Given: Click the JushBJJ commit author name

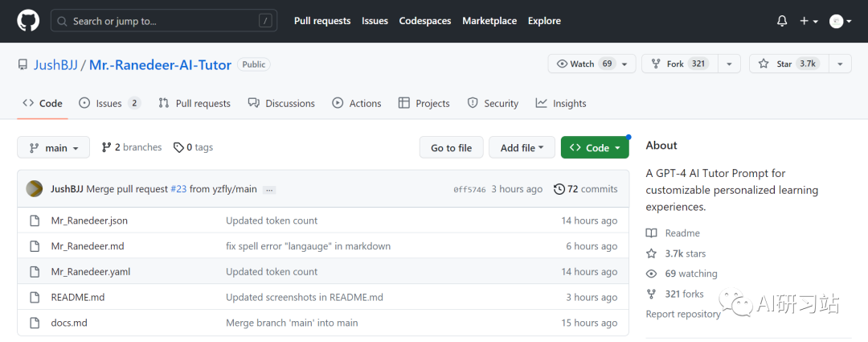Looking at the screenshot, I should [x=67, y=189].
